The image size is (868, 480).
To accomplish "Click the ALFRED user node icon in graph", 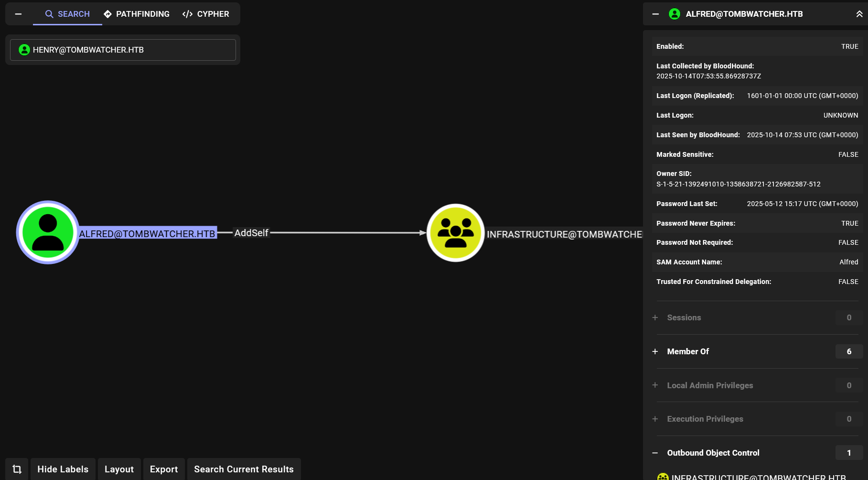I will click(48, 232).
